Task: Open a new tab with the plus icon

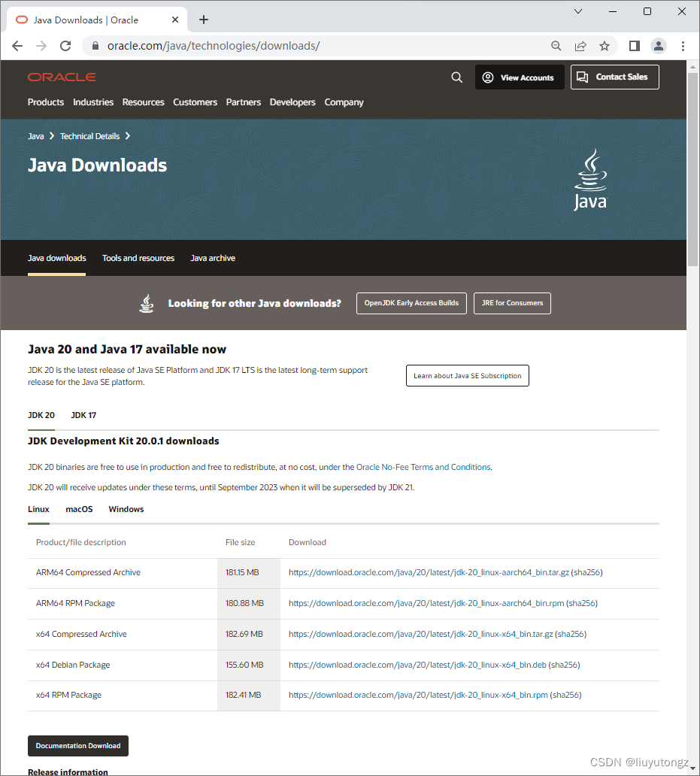Action: click(203, 20)
